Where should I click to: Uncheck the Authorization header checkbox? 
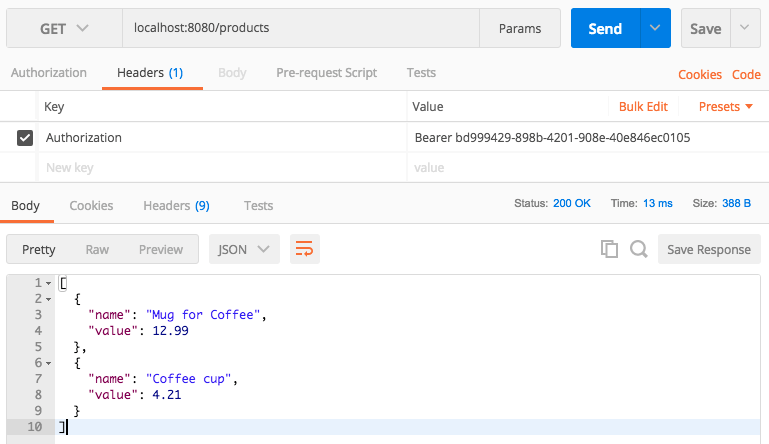pyautogui.click(x=25, y=138)
